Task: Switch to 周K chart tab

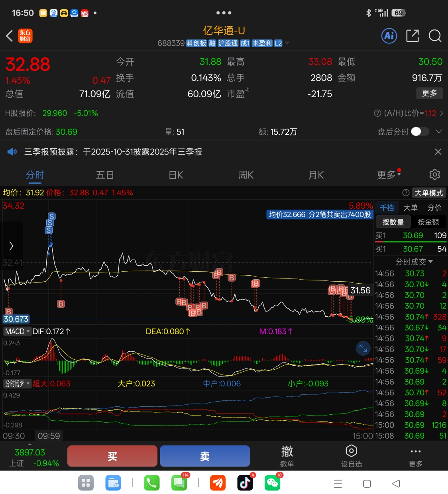Action: (x=246, y=175)
